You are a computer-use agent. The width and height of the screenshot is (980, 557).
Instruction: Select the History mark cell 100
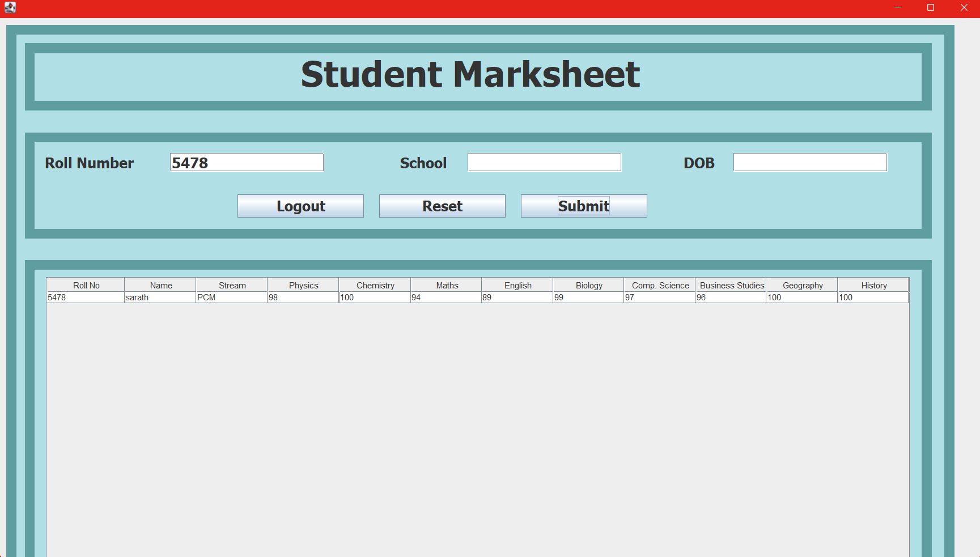(873, 297)
